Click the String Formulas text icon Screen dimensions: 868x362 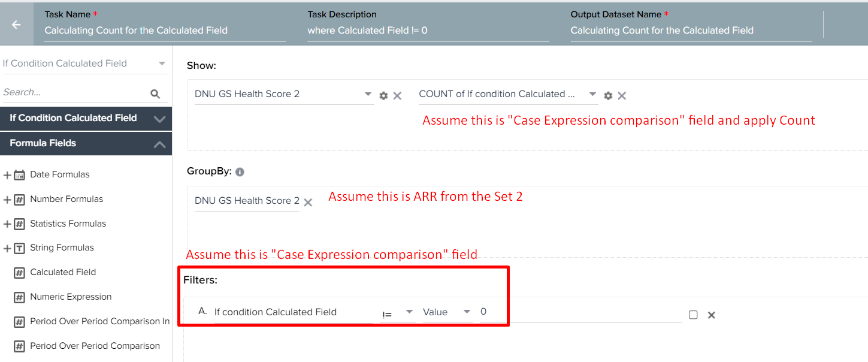coord(19,248)
